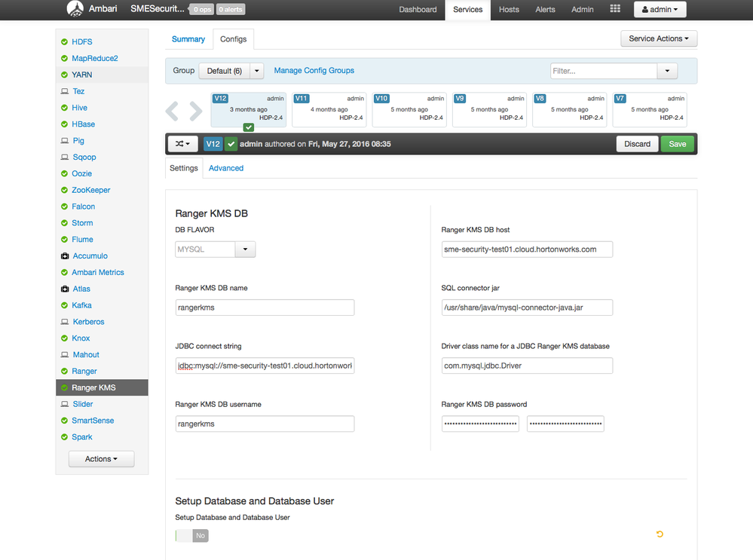Image resolution: width=753 pixels, height=560 pixels.
Task: Open Ranger service in sidebar
Action: click(84, 371)
